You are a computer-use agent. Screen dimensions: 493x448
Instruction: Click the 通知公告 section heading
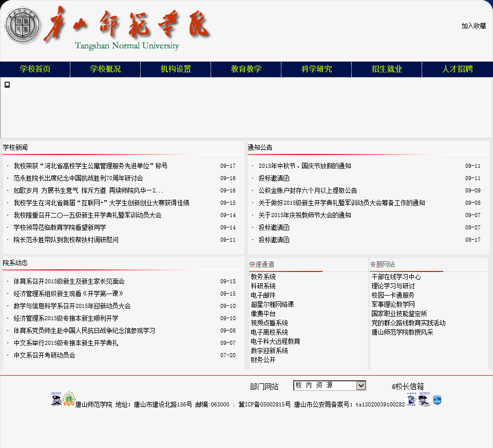point(260,147)
